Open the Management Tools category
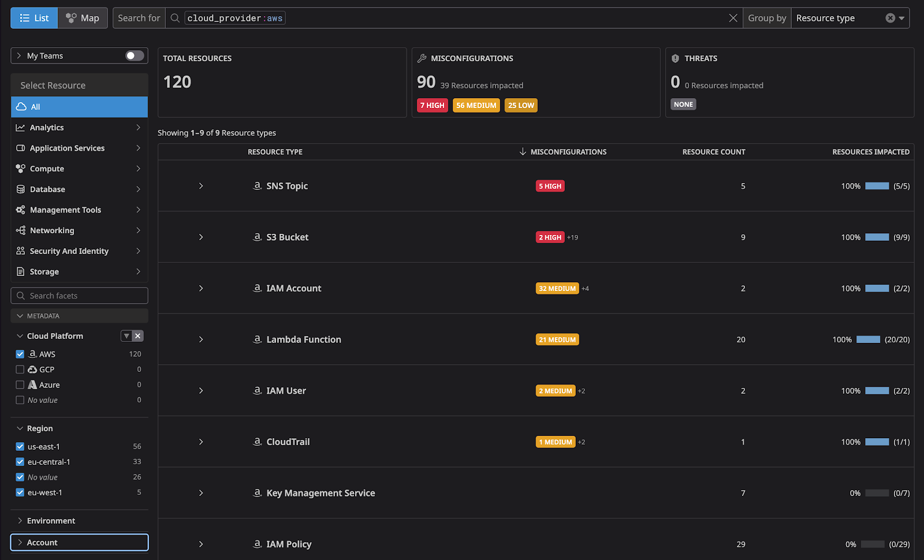 pos(79,210)
